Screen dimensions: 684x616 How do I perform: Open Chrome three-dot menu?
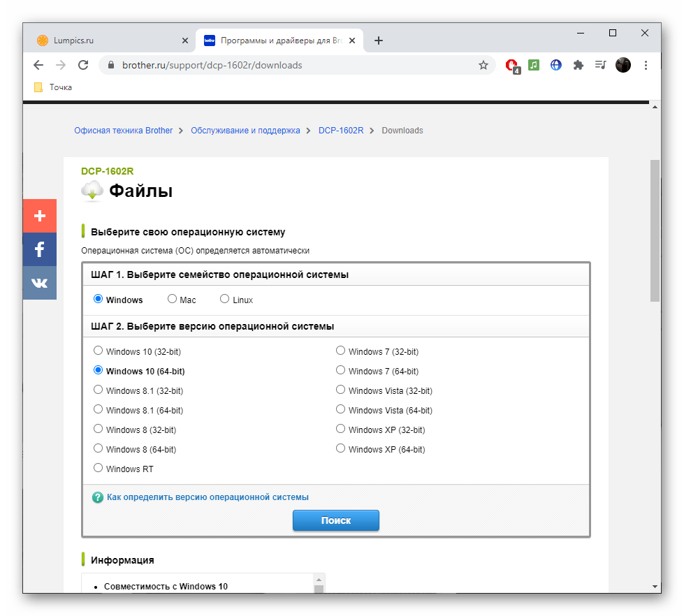(646, 65)
